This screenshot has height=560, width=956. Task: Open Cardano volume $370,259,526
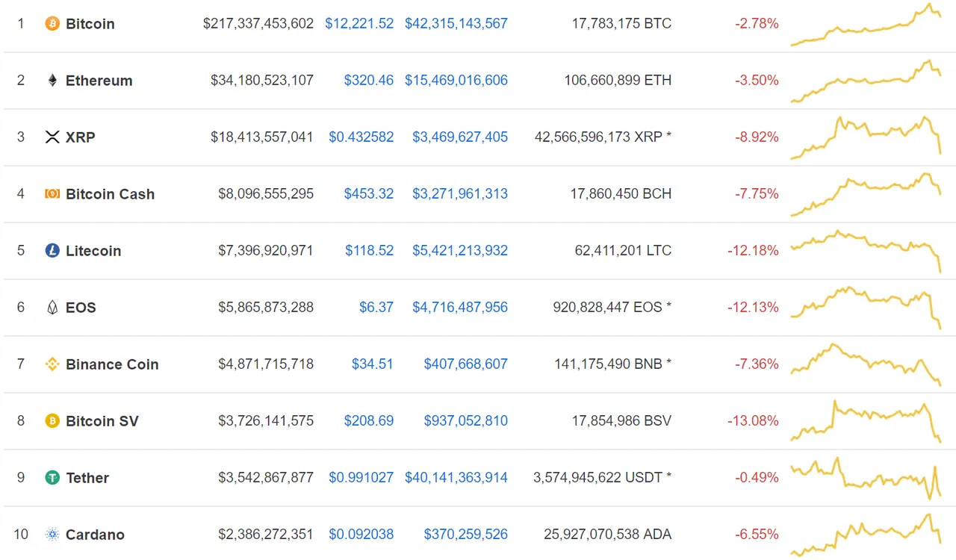466,535
